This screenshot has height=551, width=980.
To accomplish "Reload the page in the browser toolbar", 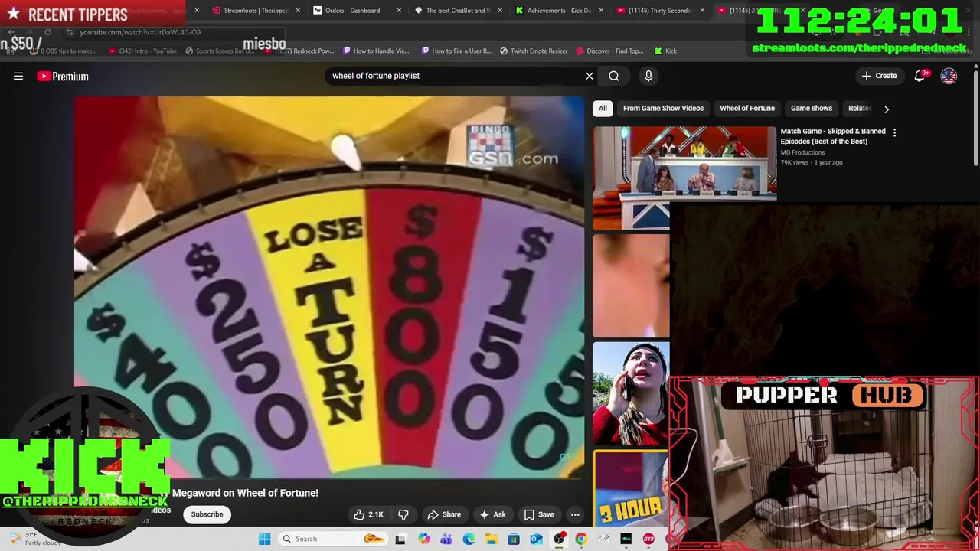I will pyautogui.click(x=47, y=32).
